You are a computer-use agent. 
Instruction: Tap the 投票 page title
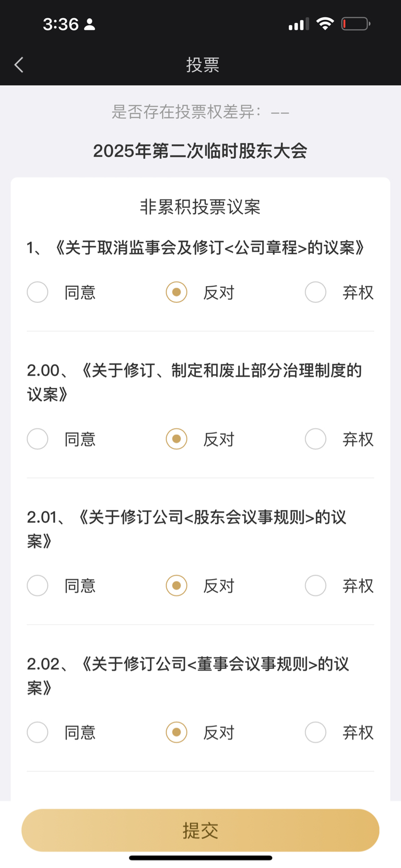[203, 65]
